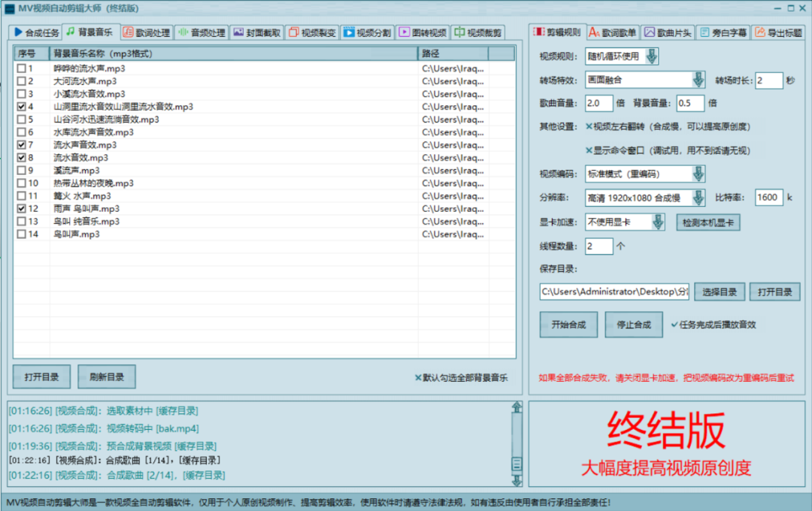Toggle 默认勾选全部背景音乐 option

point(419,378)
